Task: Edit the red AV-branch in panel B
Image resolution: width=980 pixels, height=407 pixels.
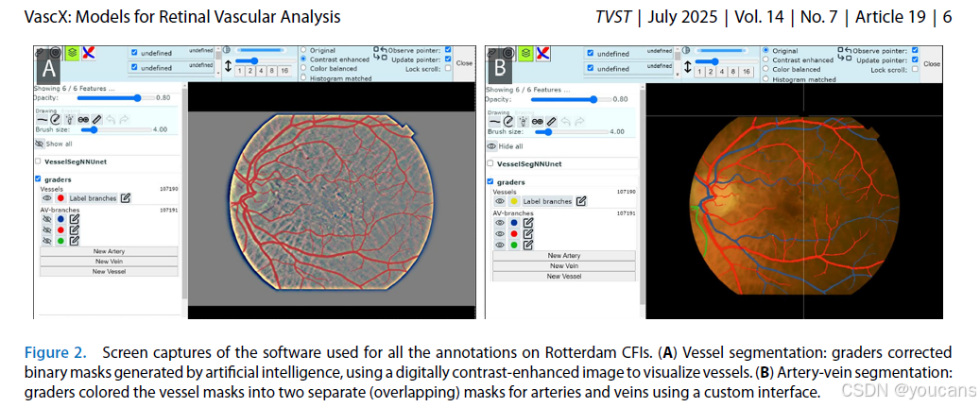Action: click(528, 234)
